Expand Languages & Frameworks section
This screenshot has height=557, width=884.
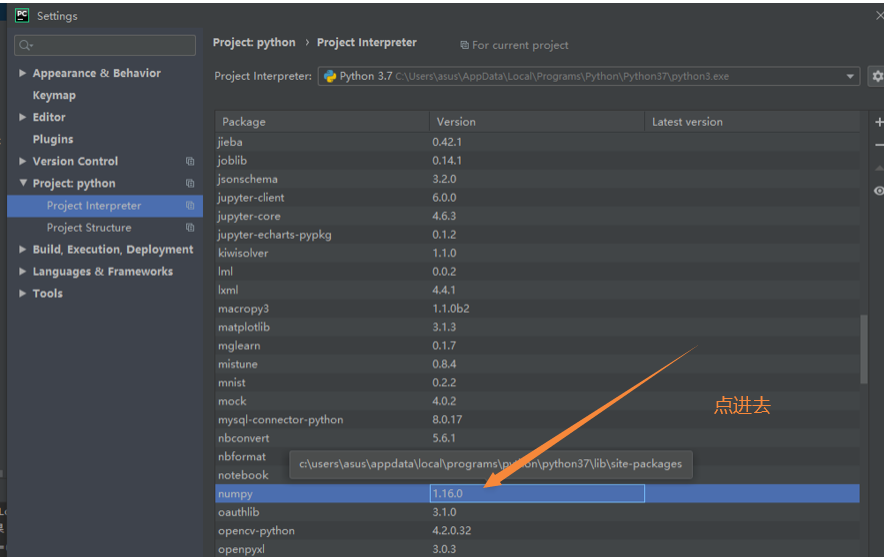click(23, 271)
